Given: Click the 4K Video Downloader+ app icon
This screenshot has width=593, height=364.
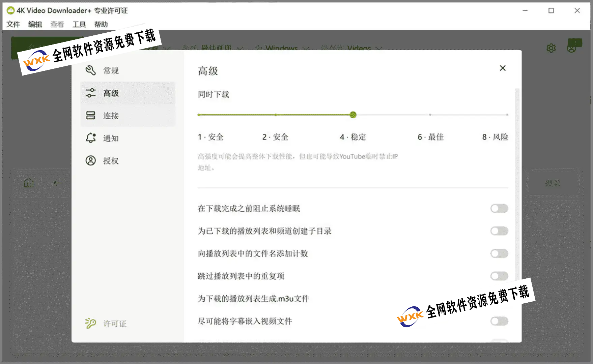Looking at the screenshot, I should pos(10,10).
